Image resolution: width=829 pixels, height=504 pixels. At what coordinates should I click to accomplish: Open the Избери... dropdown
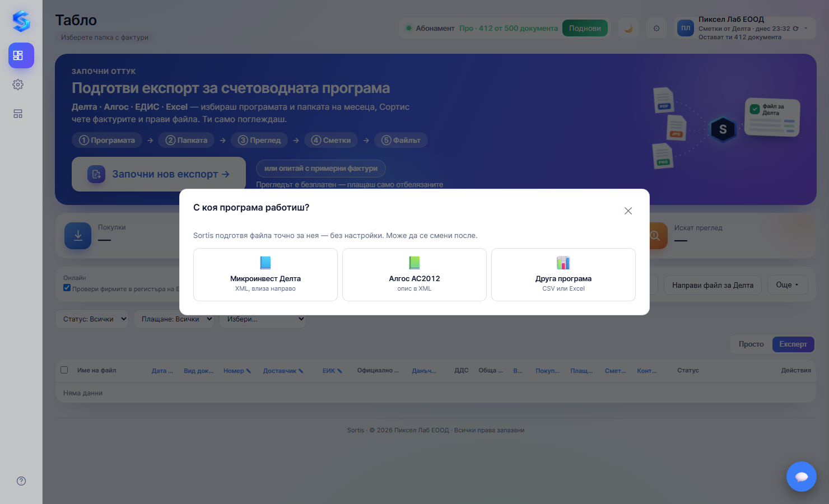(x=262, y=319)
